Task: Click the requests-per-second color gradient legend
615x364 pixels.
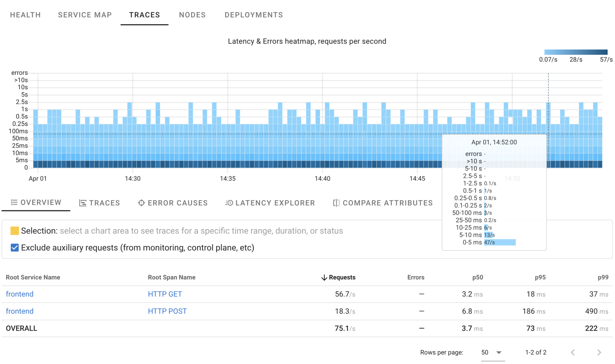Action: pos(576,52)
